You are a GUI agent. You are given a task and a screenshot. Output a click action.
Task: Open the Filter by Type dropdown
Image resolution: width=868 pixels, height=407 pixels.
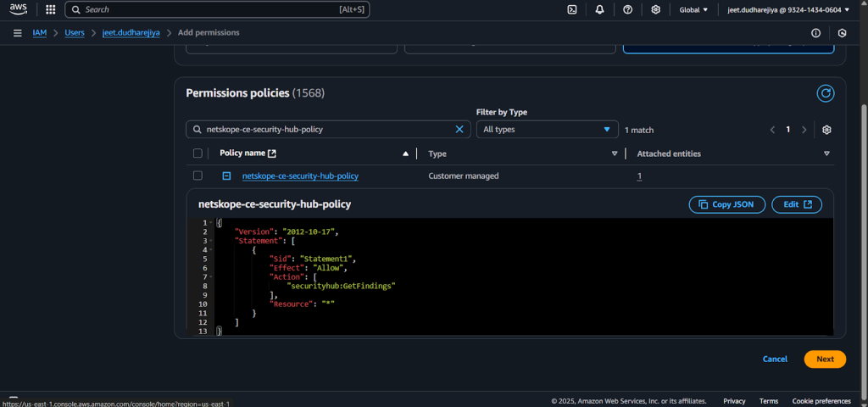pyautogui.click(x=547, y=129)
